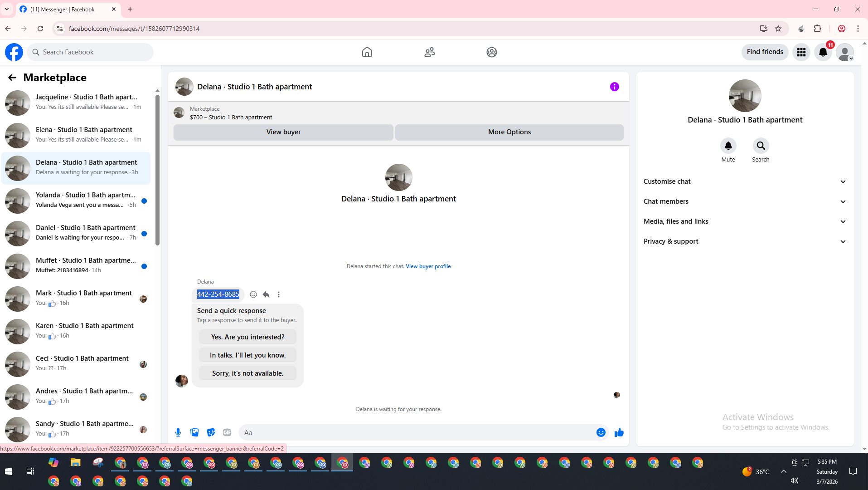This screenshot has width=868, height=490.
Task: Open Andres's Studio 1 Bath chat
Action: pos(76,396)
